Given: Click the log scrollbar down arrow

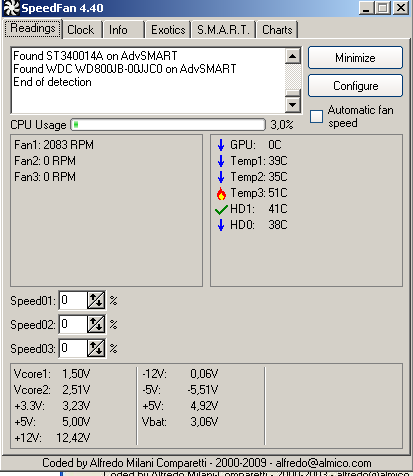Looking at the screenshot, I should point(293,105).
